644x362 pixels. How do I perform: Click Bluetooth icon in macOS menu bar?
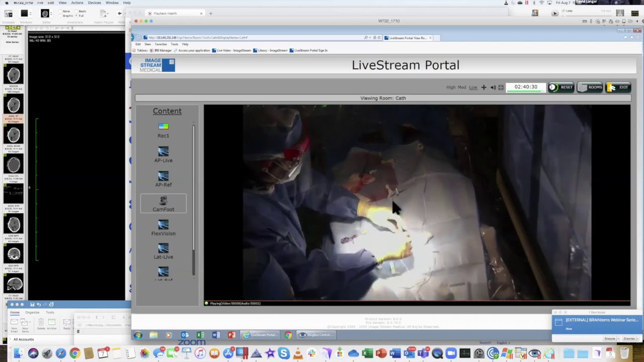[534, 3]
